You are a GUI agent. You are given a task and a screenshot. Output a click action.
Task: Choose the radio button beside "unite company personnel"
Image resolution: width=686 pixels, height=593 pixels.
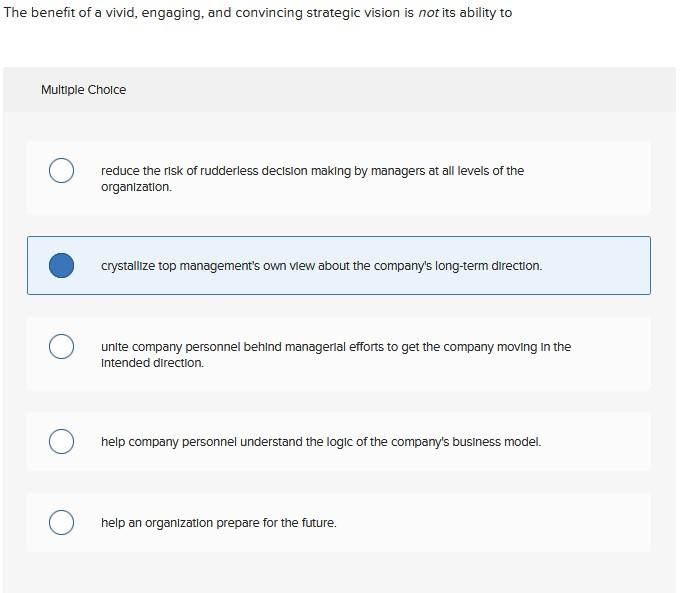tap(61, 346)
